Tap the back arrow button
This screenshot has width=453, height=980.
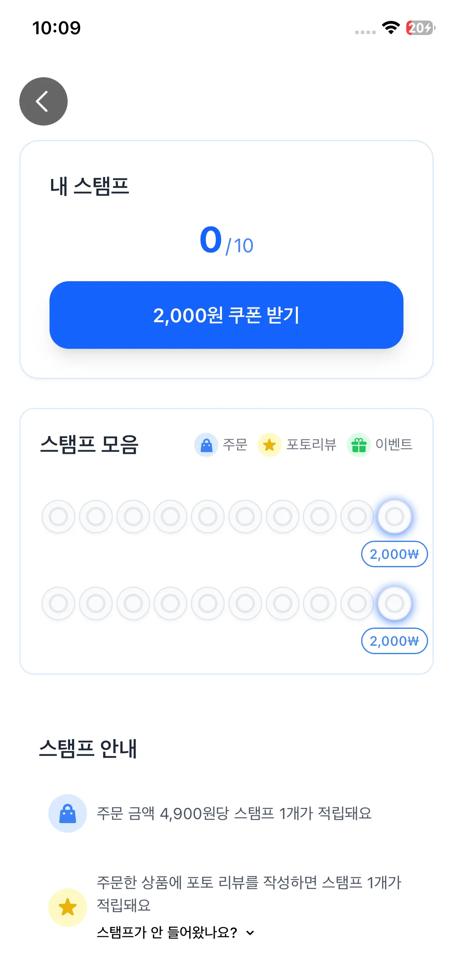(43, 101)
